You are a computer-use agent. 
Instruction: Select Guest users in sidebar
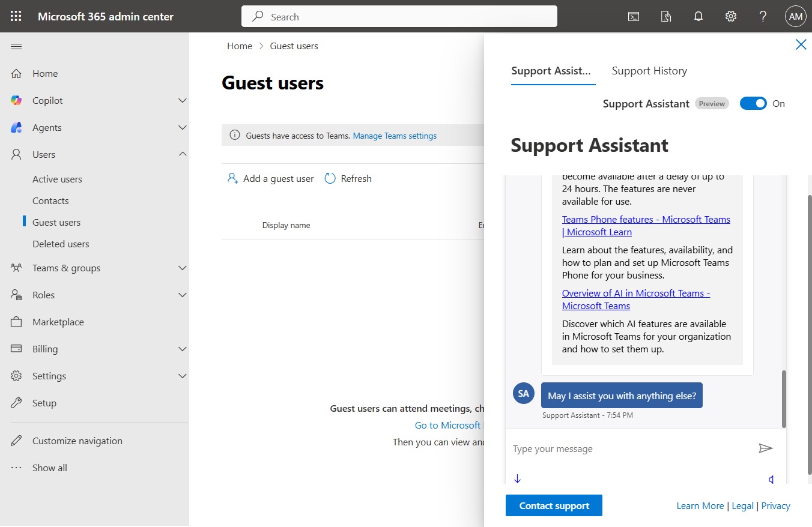tap(56, 222)
